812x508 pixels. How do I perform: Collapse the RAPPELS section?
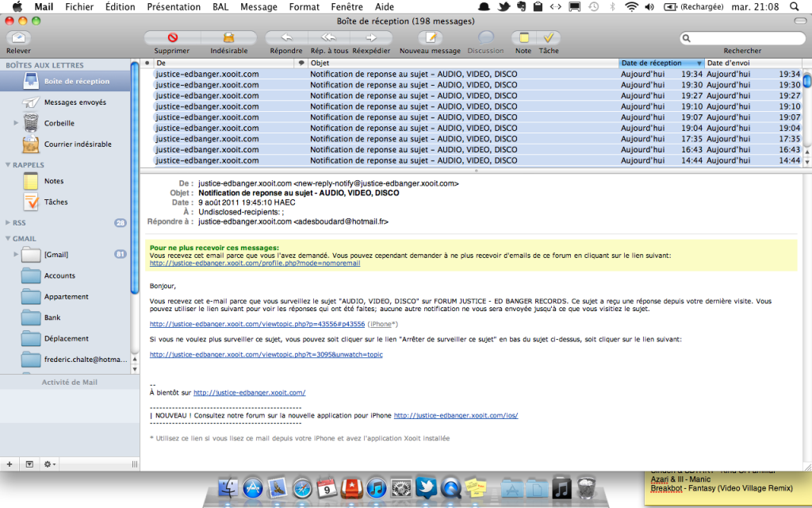pos(8,165)
